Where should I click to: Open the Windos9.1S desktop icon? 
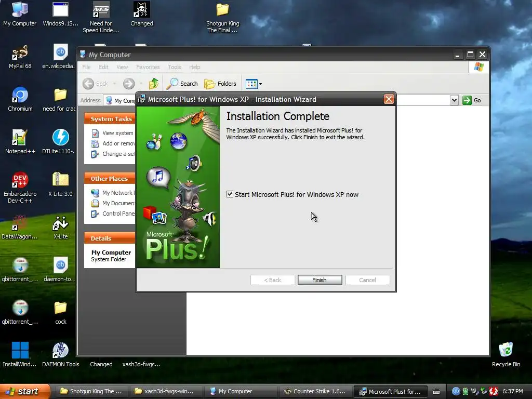coord(60,14)
